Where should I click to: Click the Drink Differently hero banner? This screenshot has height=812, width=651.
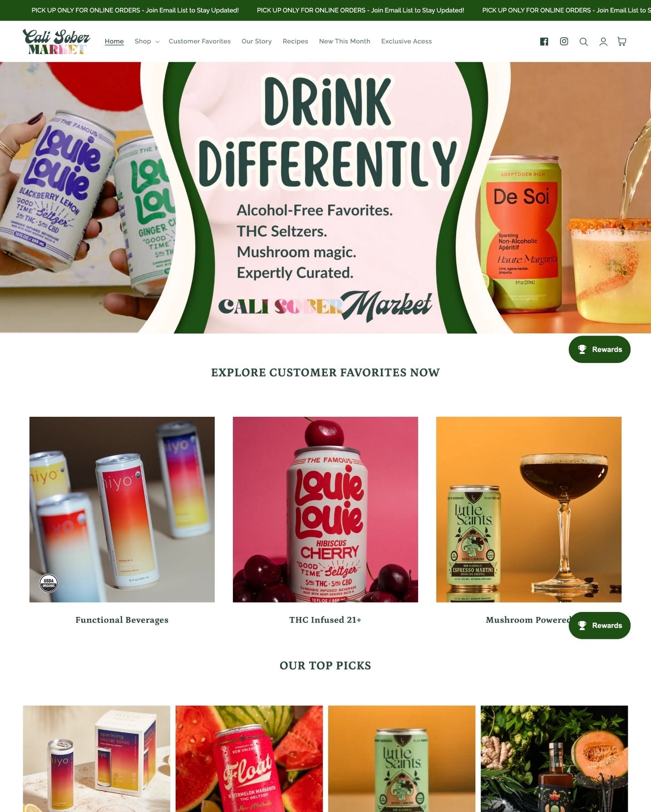tap(325, 198)
